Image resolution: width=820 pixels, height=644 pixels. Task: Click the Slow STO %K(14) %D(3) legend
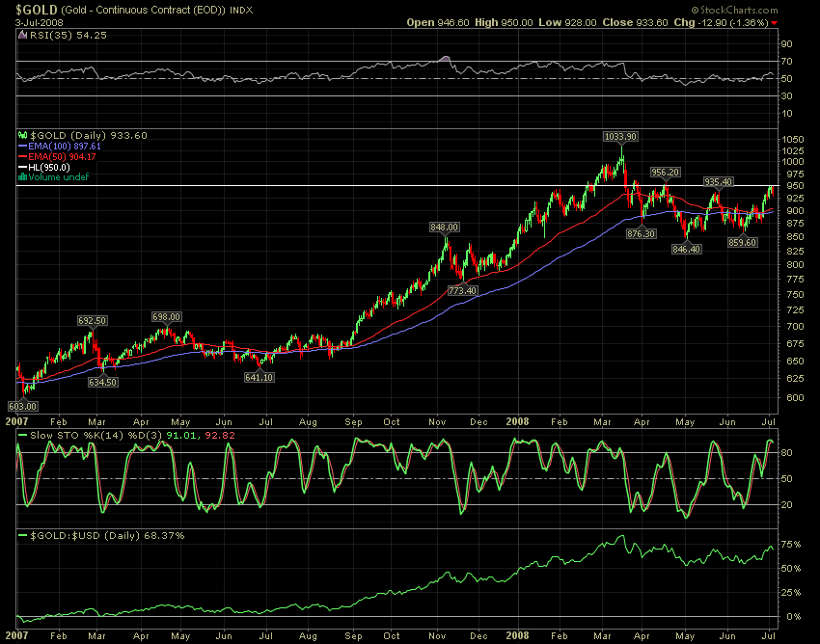(96, 435)
